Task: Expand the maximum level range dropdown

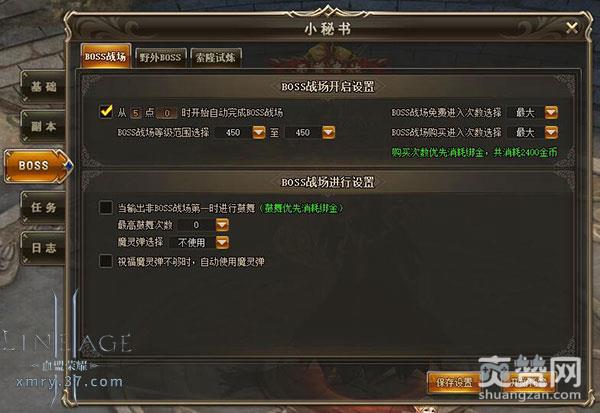Action: point(328,132)
